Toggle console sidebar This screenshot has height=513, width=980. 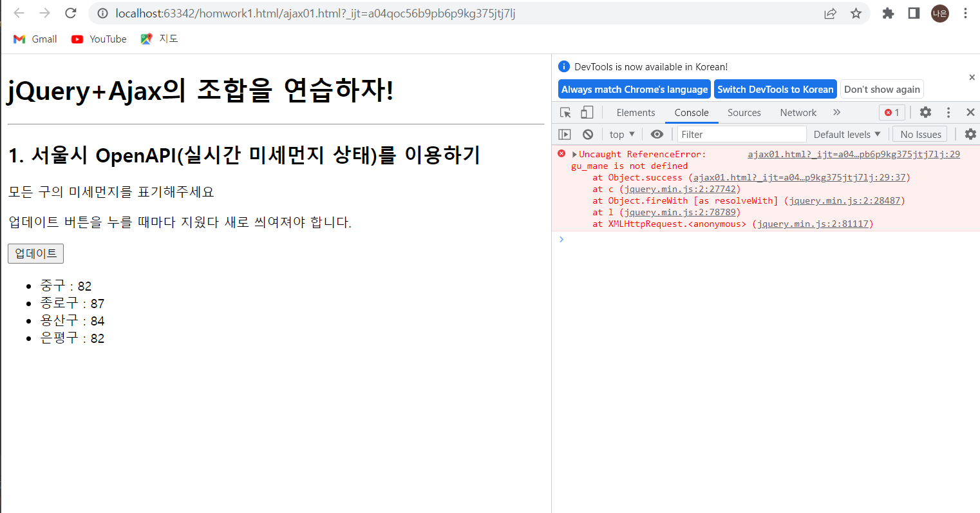[x=565, y=134]
